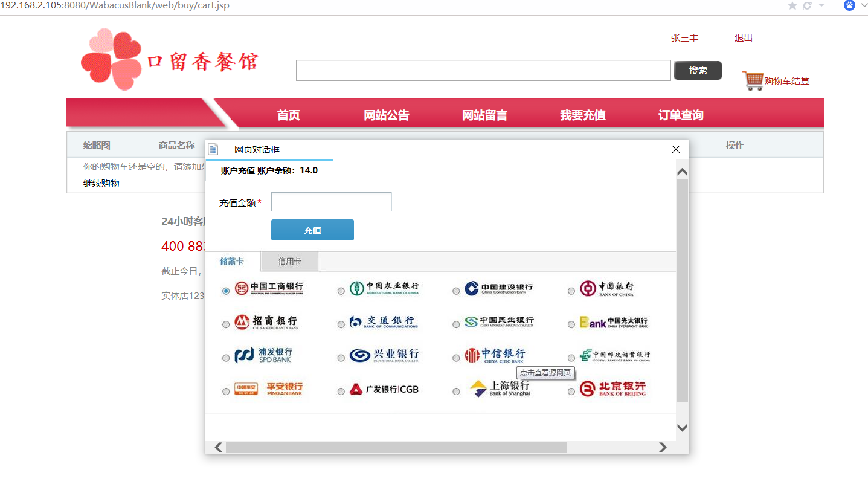Select the 广发银行 radio button
This screenshot has height=487, width=868.
tap(341, 392)
